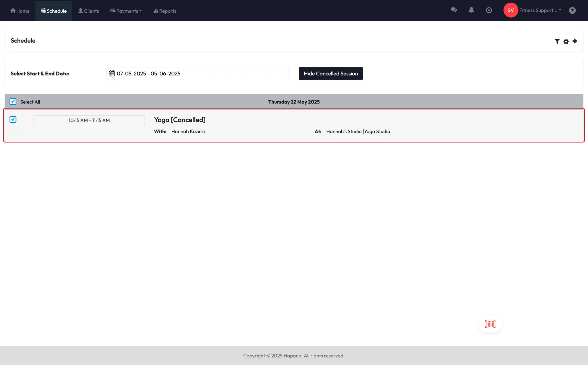The width and height of the screenshot is (588, 365).
Task: Open the help question mark icon
Action: (x=572, y=10)
